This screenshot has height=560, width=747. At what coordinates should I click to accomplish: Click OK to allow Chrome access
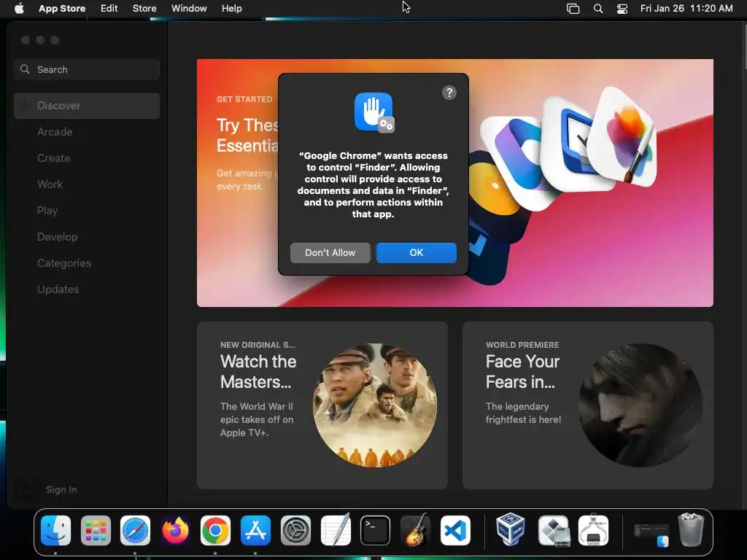pyautogui.click(x=417, y=252)
